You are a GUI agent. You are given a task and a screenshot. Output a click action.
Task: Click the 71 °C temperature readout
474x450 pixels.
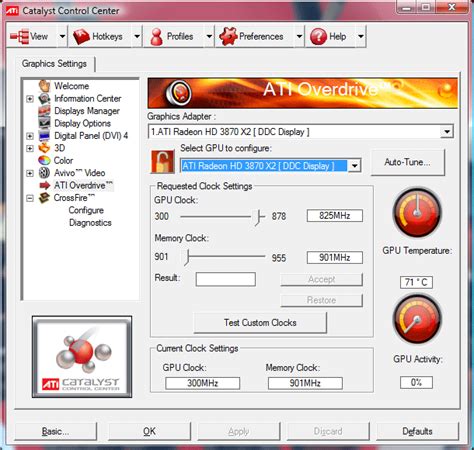[416, 282]
